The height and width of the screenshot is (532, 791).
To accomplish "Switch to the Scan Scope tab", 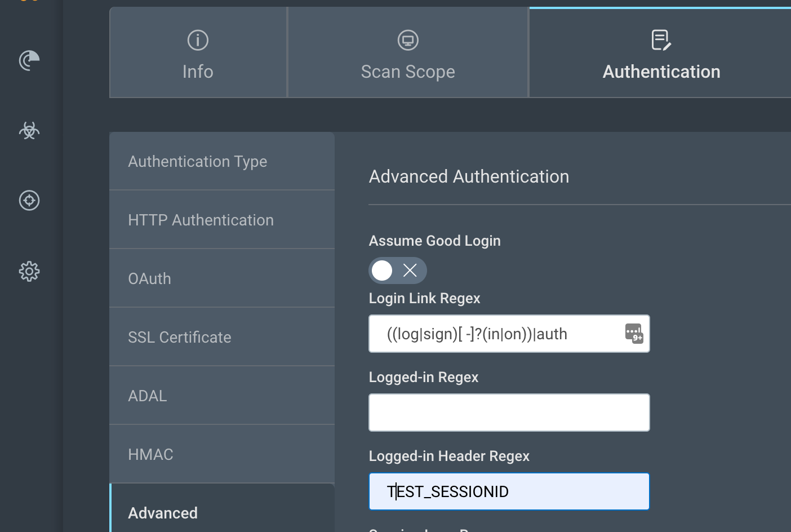I will pyautogui.click(x=408, y=54).
